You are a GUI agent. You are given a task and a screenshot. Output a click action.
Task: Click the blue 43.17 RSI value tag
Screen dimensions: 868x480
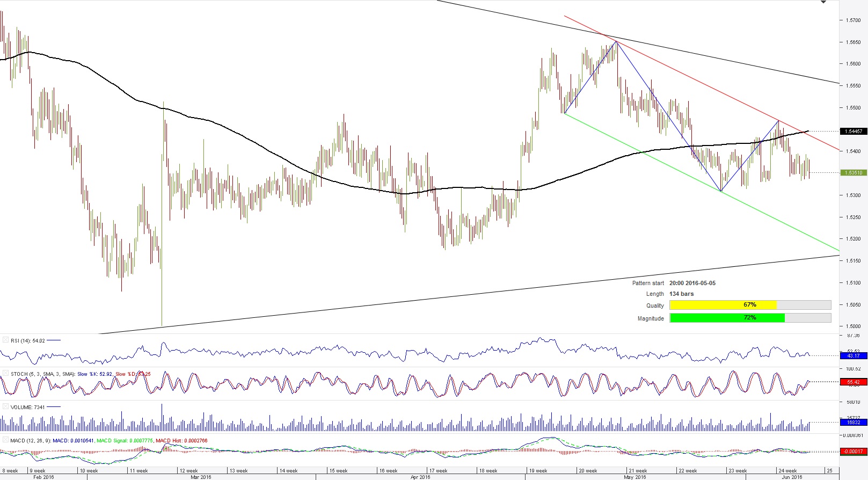pos(854,355)
